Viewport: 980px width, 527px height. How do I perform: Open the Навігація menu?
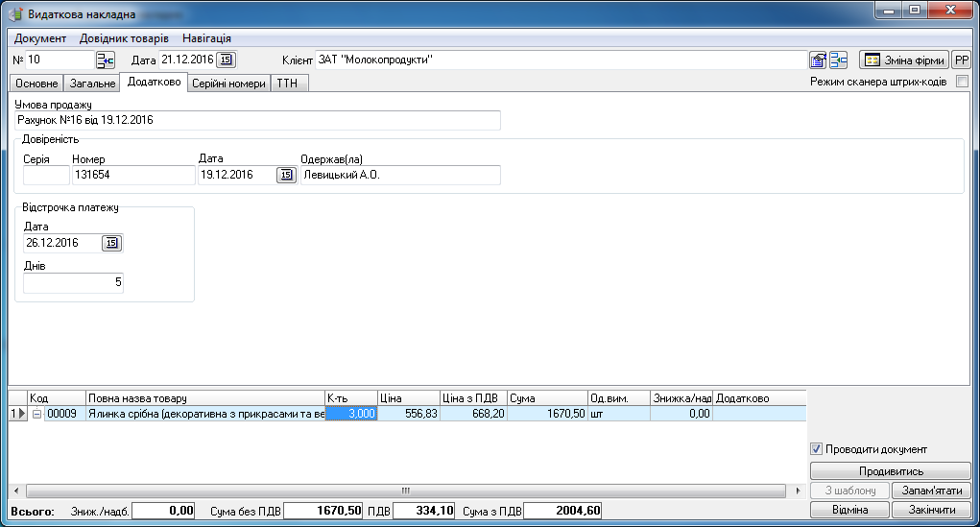pos(205,38)
